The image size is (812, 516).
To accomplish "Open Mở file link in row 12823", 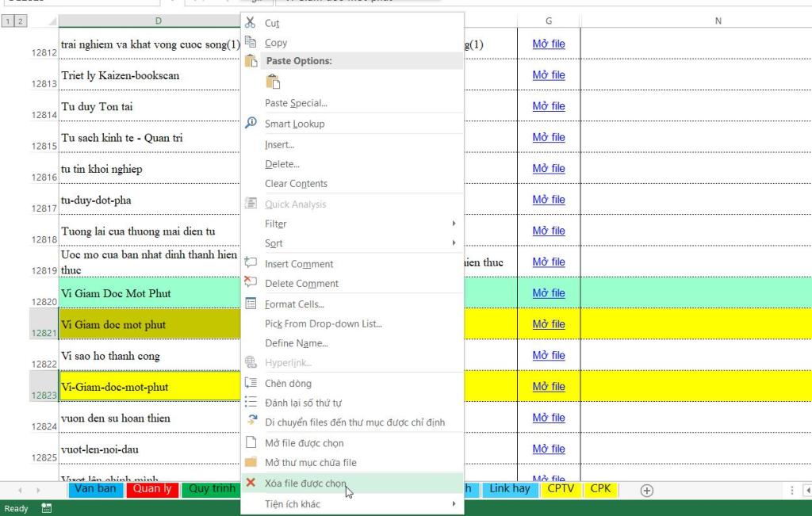I will pos(548,386).
